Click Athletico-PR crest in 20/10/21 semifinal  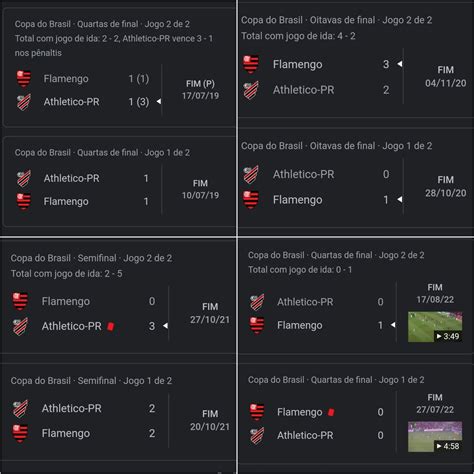click(20, 408)
